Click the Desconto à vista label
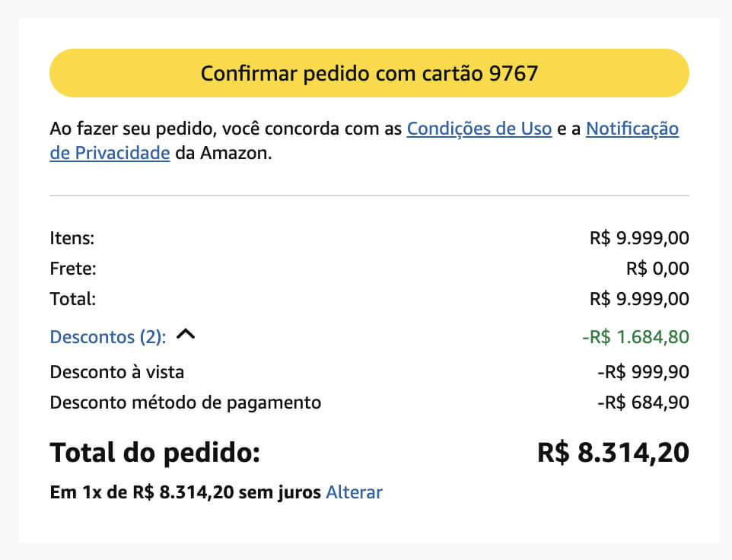732x560 pixels. pos(116,372)
